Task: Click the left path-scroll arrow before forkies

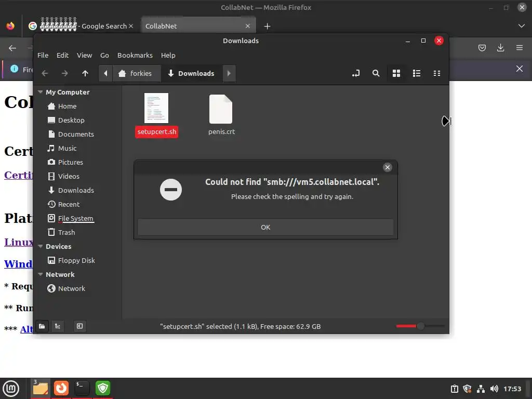Action: coord(105,73)
